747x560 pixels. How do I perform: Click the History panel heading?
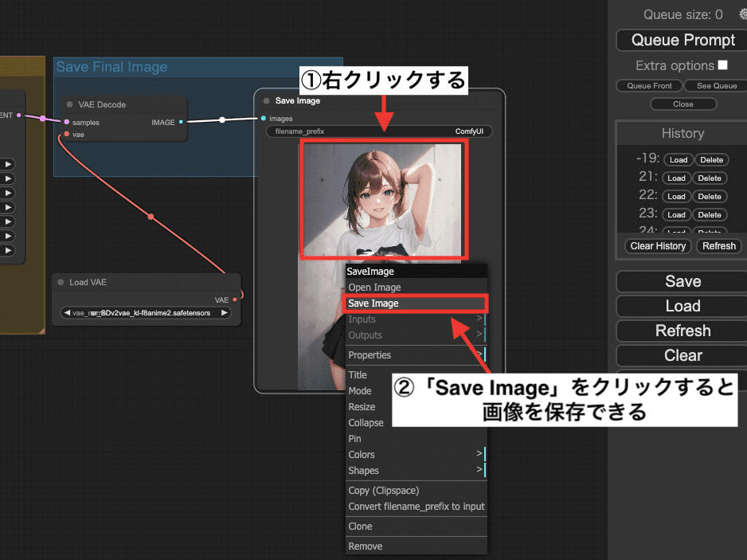(x=682, y=134)
